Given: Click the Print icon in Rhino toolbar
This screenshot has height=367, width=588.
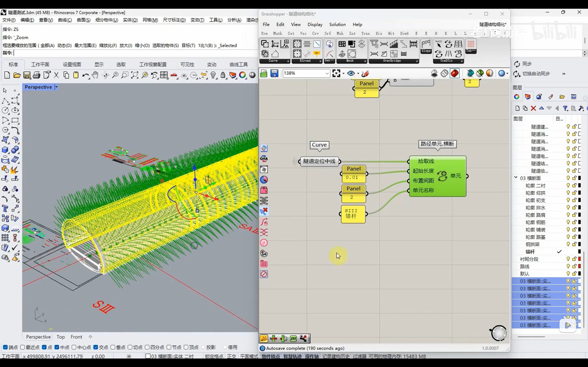Looking at the screenshot, I should (x=37, y=75).
